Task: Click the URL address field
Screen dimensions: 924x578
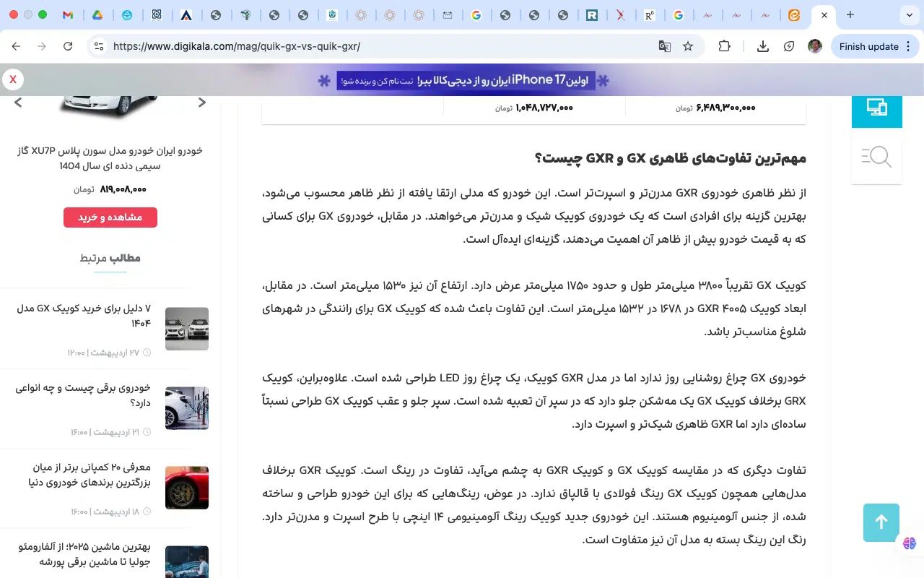Action: coord(383,46)
